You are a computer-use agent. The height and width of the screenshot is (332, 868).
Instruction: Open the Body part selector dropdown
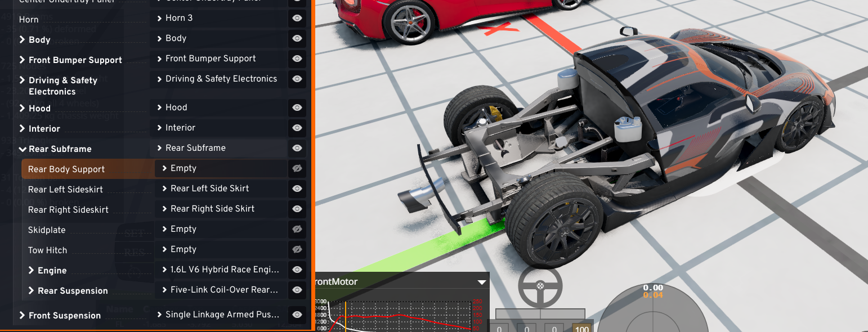tap(218, 38)
